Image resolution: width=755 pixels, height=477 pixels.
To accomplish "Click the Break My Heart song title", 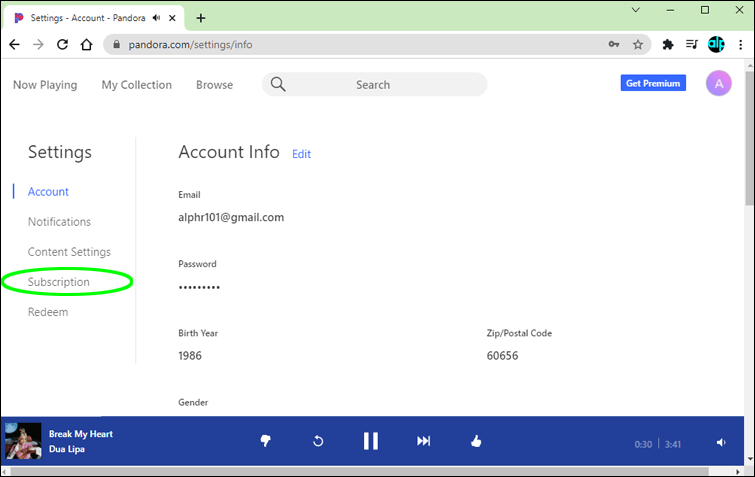I will [80, 434].
